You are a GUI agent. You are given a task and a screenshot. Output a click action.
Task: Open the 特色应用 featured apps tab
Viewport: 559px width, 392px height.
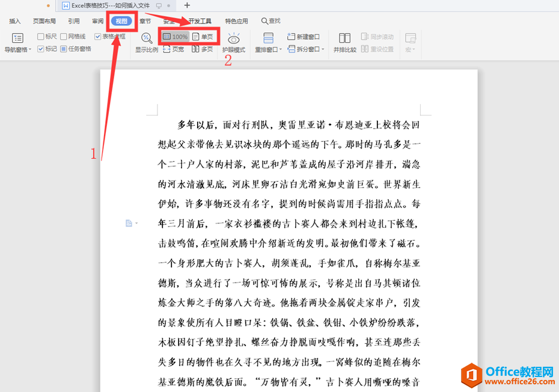pos(236,21)
